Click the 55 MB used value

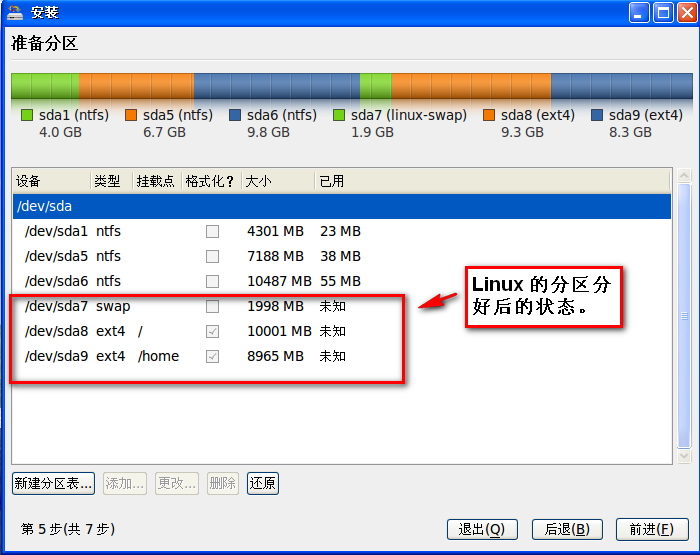click(x=340, y=281)
